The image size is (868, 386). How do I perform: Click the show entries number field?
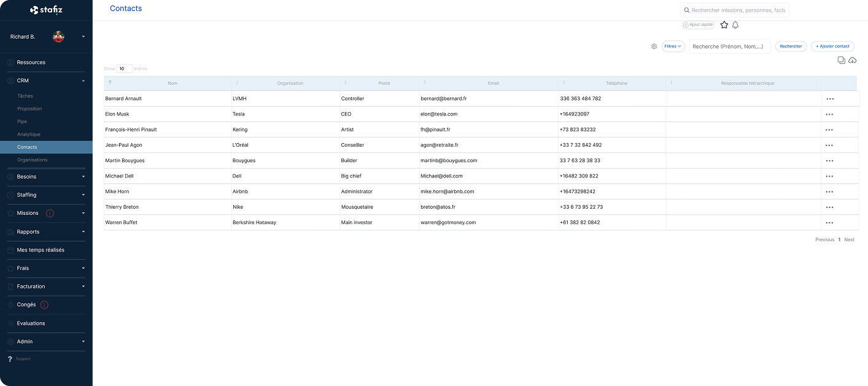pos(125,69)
